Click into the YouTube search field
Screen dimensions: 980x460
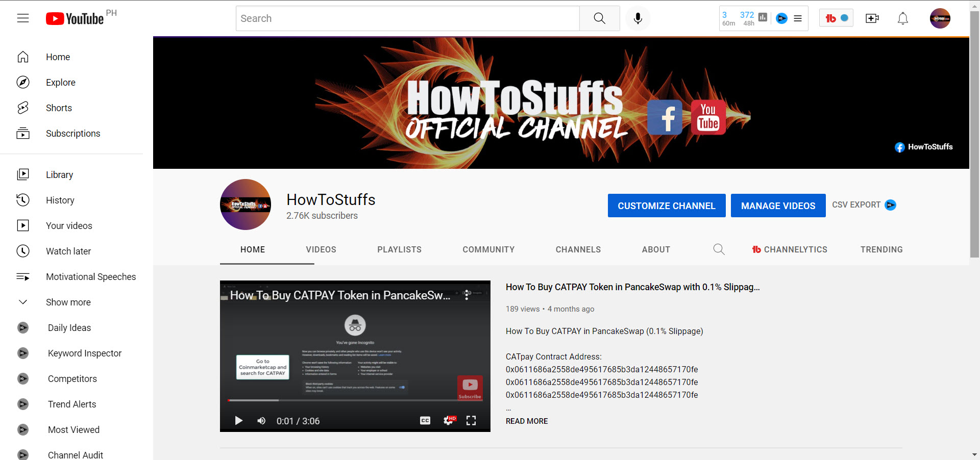[408, 18]
